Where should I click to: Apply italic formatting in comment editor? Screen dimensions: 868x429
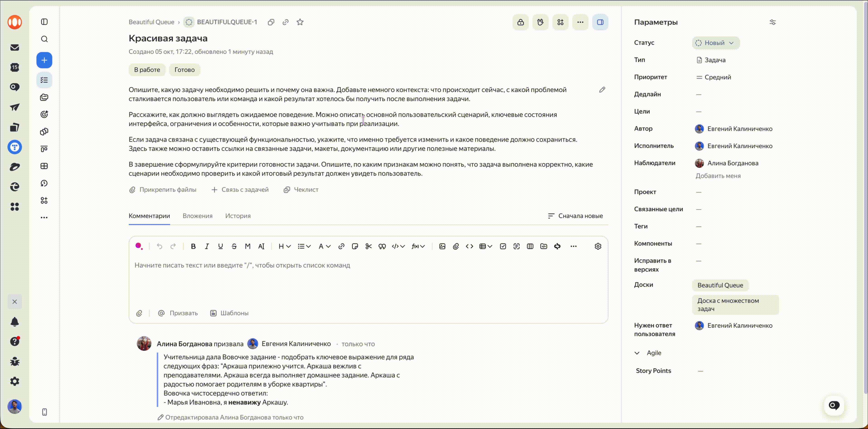point(207,246)
